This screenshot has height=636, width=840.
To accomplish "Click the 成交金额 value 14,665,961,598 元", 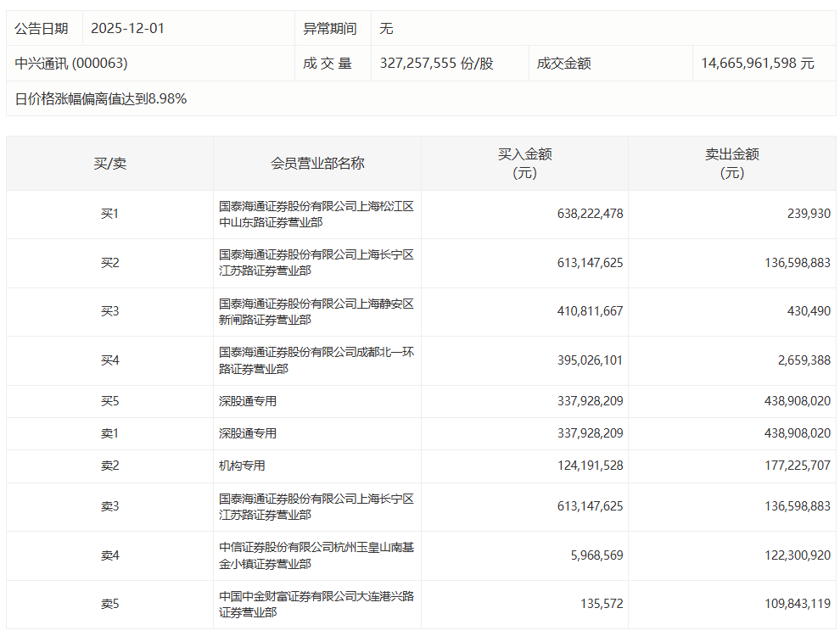I will tap(757, 64).
